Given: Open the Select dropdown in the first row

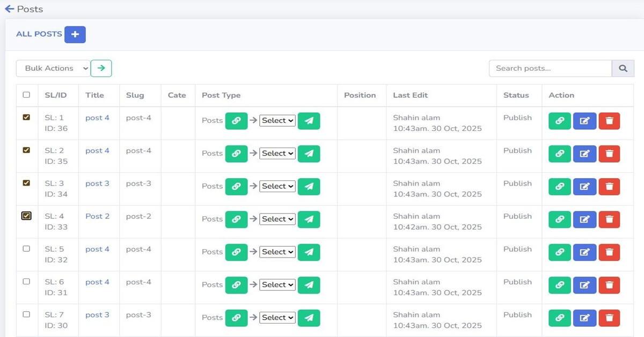Looking at the screenshot, I should pos(277,121).
